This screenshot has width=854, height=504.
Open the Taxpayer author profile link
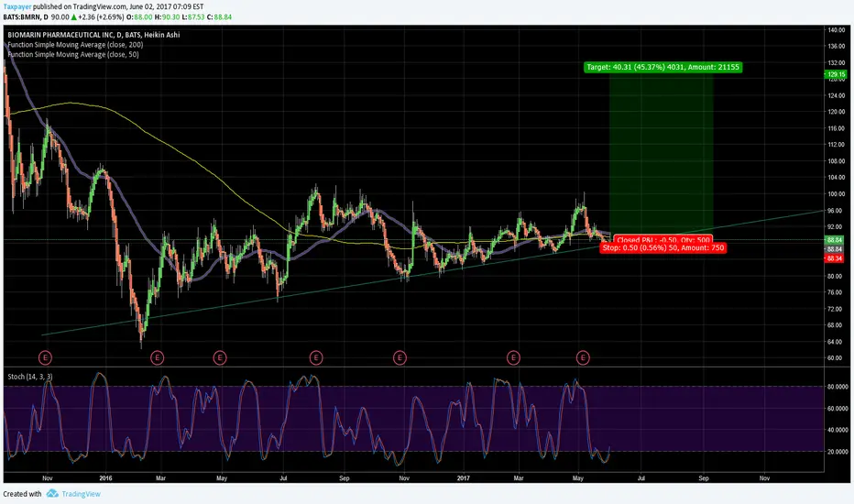(16, 7)
